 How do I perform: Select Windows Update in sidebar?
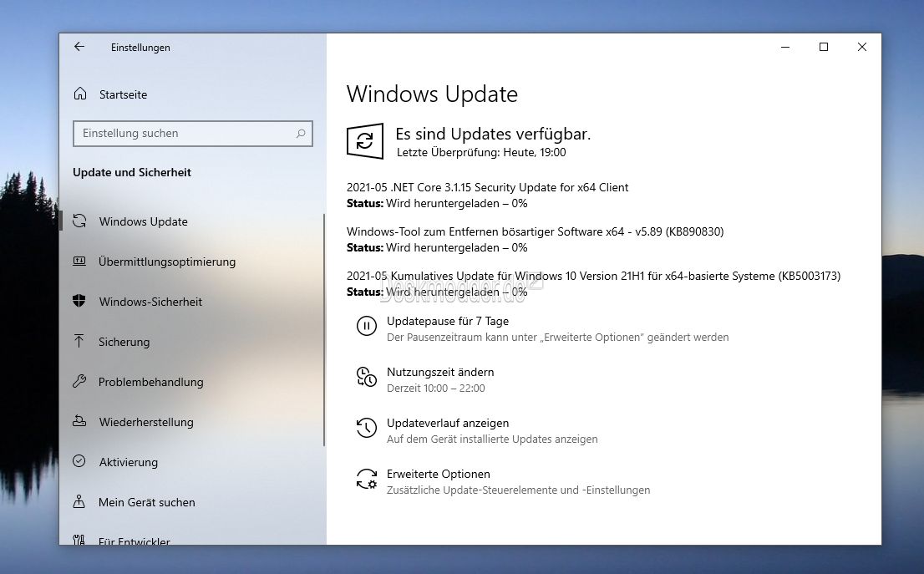(x=143, y=221)
